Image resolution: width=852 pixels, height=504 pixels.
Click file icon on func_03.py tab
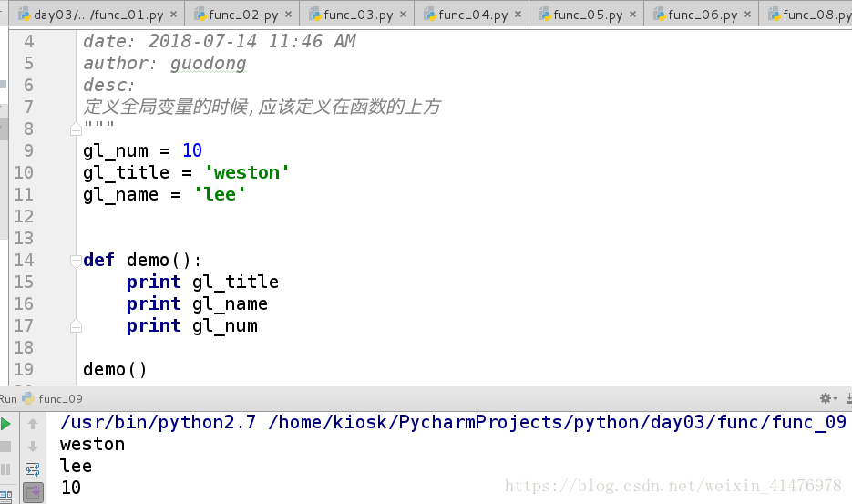coord(314,15)
